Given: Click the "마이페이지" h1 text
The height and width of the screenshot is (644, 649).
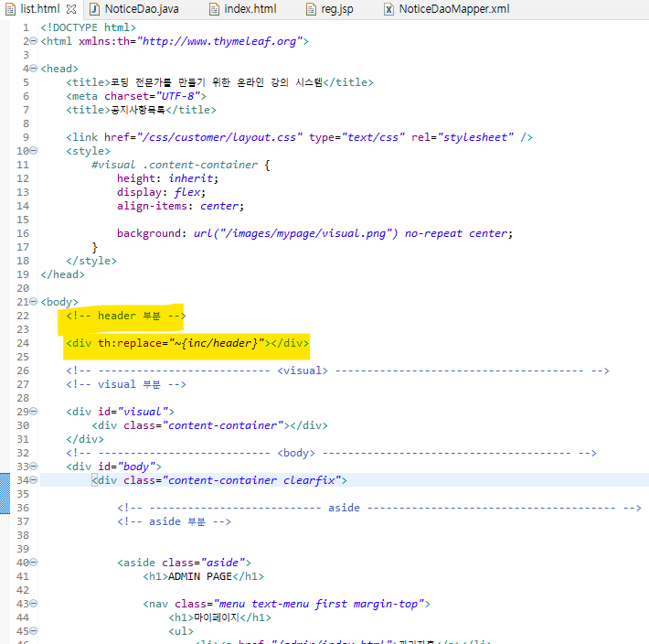Looking at the screenshot, I should tap(217, 617).
